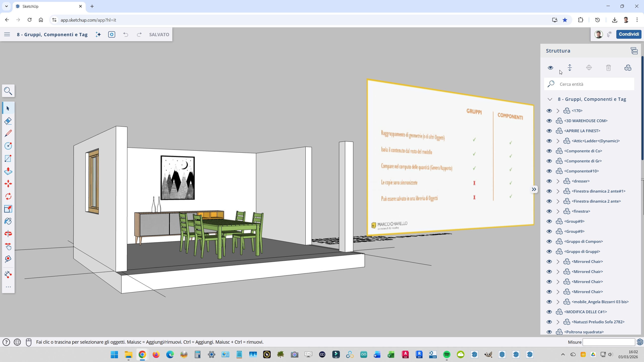Open the search magnifier tool
This screenshot has width=644, height=362.
click(8, 91)
